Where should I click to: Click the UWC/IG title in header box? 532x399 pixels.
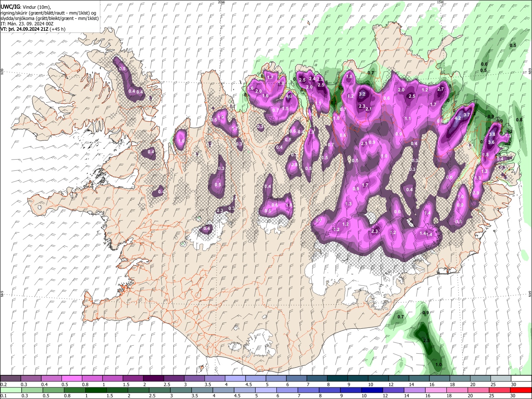10,7
